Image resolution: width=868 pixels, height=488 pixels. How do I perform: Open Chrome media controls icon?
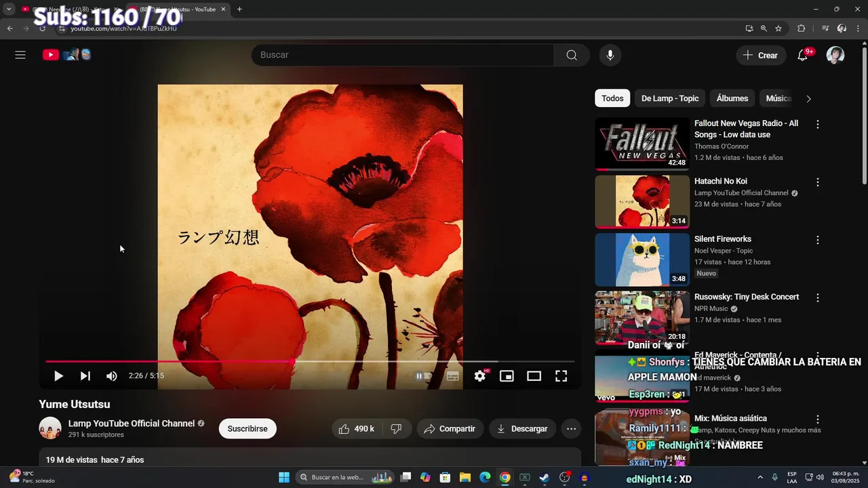825,28
